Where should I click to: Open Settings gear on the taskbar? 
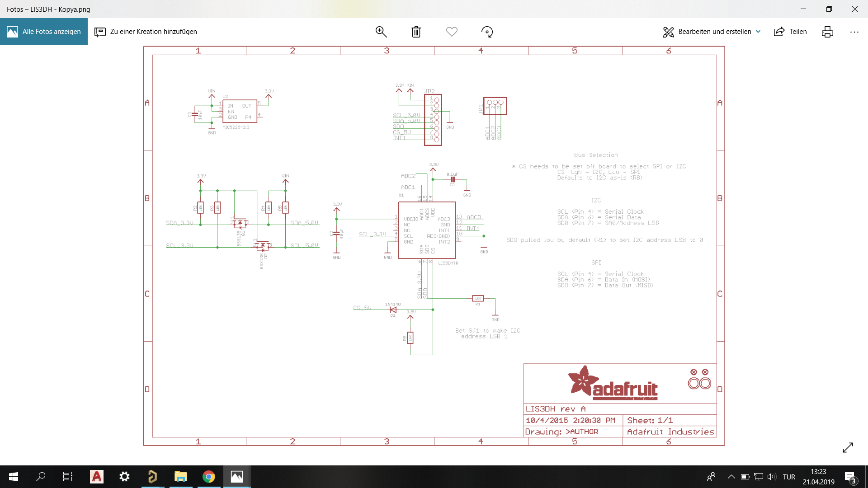pos(124,477)
